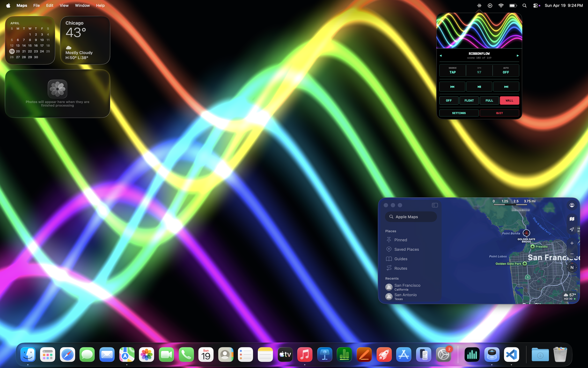The height and width of the screenshot is (368, 588).
Task: Zoom out on the map
Action: tap(572, 254)
